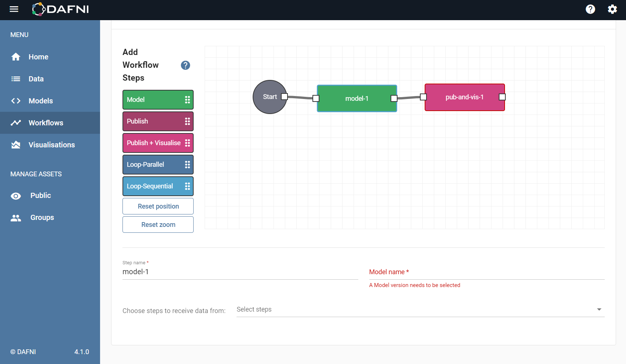Click the drag handle on the Model step
The image size is (626, 364).
(x=187, y=99)
